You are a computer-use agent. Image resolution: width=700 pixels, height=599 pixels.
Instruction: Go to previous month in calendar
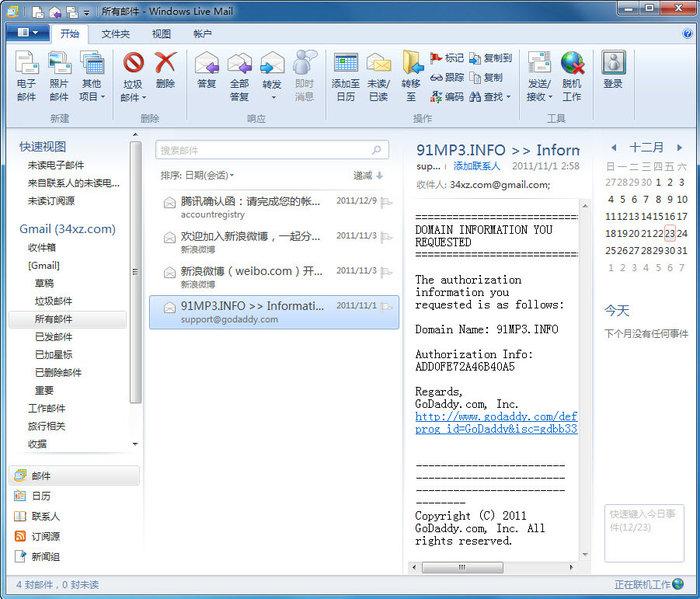(x=614, y=147)
